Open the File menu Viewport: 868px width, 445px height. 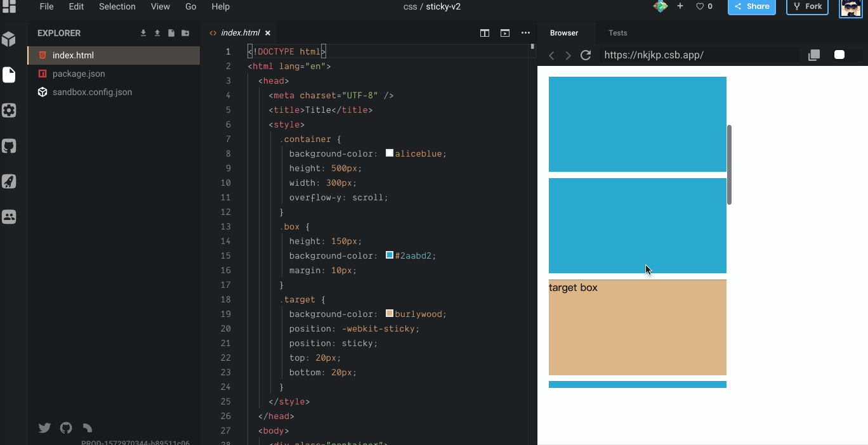point(46,6)
